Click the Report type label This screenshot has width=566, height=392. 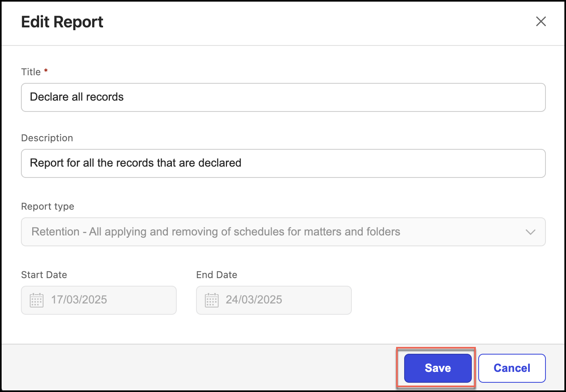pyautogui.click(x=48, y=206)
